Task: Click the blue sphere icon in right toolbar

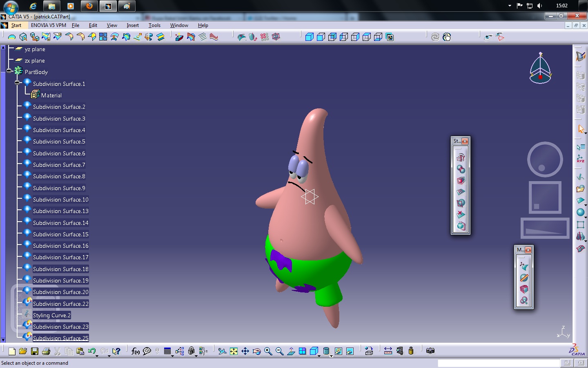Action: [x=580, y=213]
